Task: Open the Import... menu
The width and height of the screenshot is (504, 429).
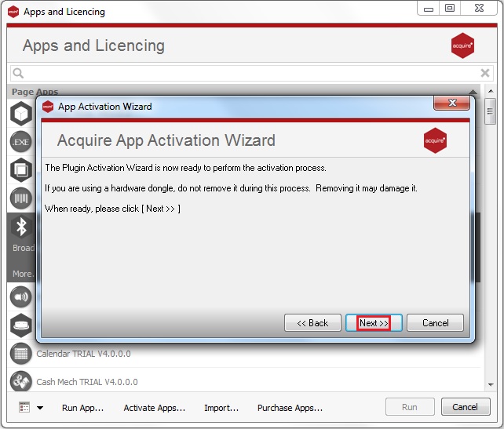Action: pyautogui.click(x=221, y=408)
